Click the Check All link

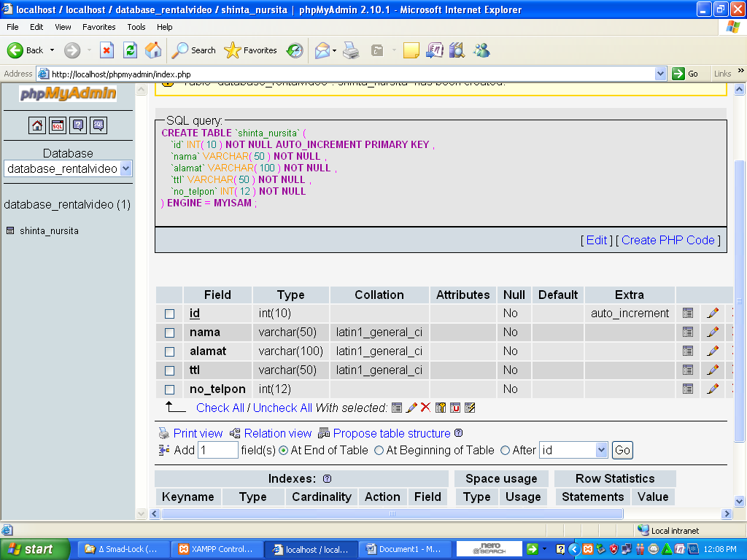[x=220, y=408]
